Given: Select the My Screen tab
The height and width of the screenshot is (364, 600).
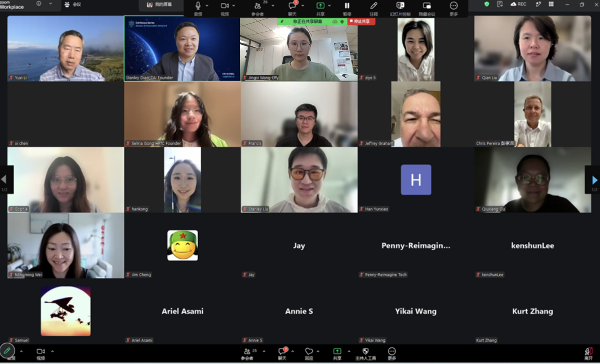Looking at the screenshot, I should [x=159, y=5].
